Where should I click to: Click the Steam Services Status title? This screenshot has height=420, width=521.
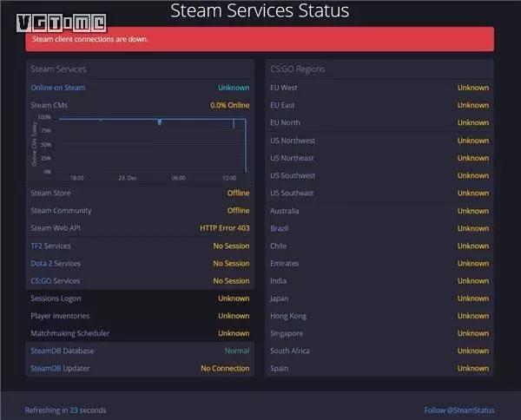tap(260, 10)
